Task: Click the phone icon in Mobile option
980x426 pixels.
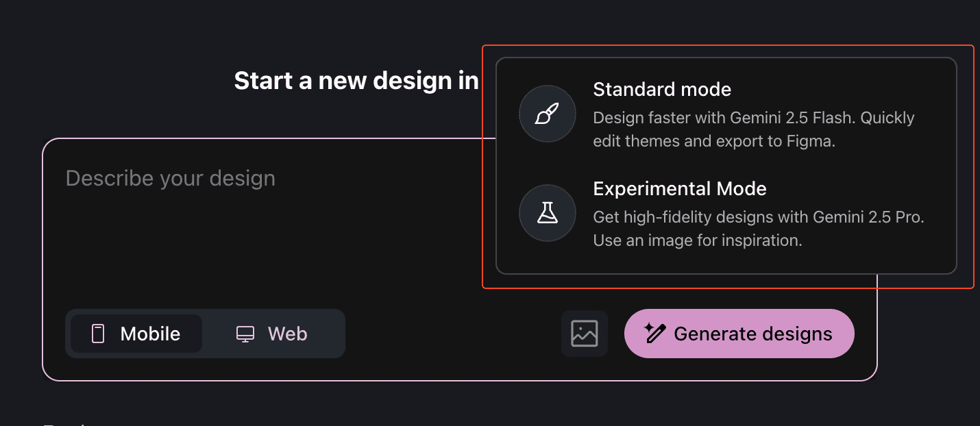Action: click(x=98, y=334)
